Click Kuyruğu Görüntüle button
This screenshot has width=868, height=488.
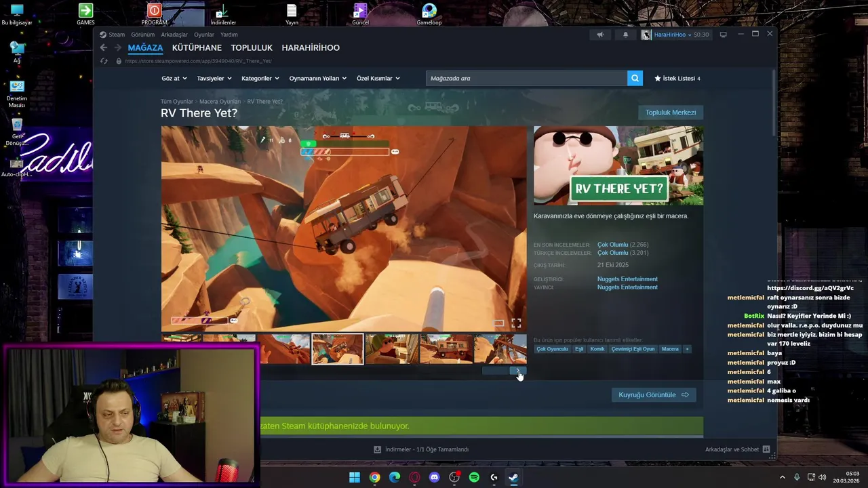653,394
